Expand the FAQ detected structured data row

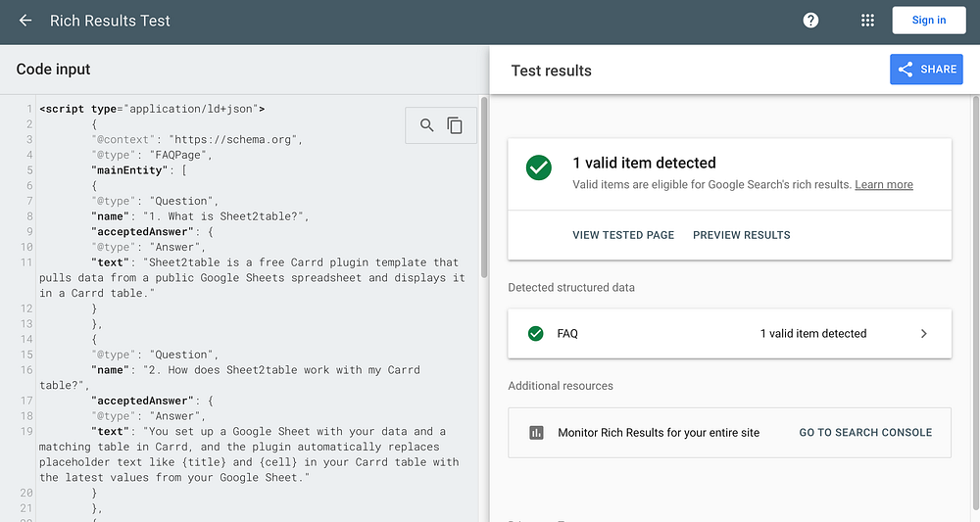[729, 334]
